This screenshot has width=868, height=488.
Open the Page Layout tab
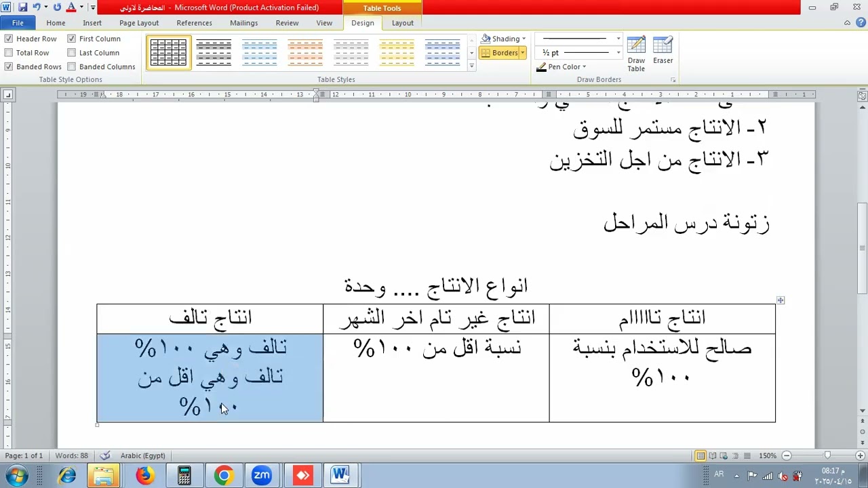tap(139, 23)
